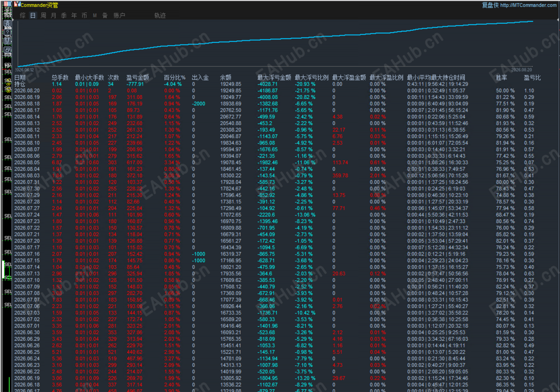Click the 禁 (disable) sidebar icon
560x392 pixels.
pos(7,41)
